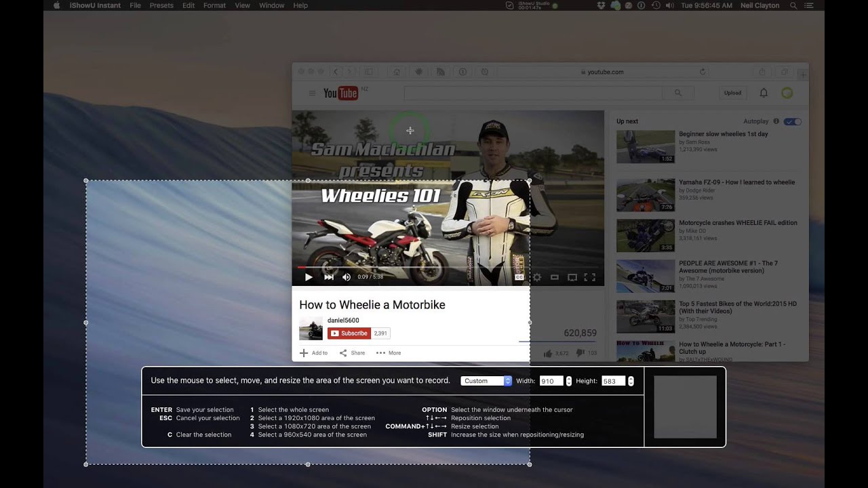This screenshot has height=488, width=868.
Task: Click the Width field showing 910
Action: [551, 381]
